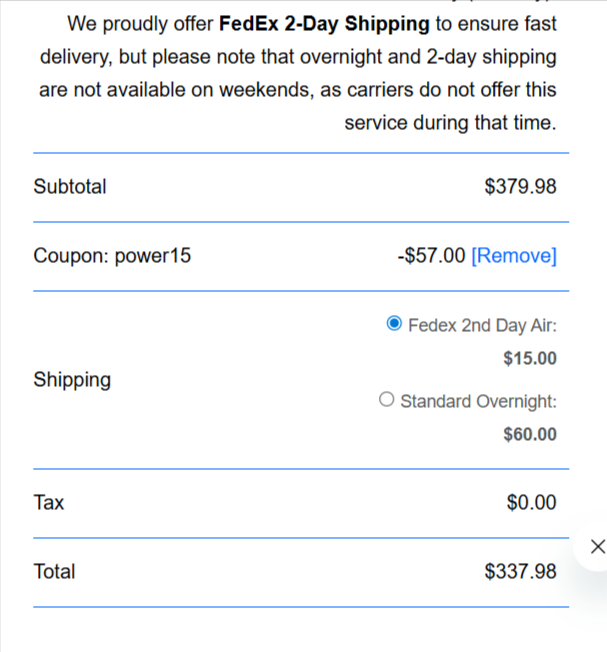This screenshot has height=652, width=607.
Task: Click the "service during that time." text line
Action: click(x=450, y=124)
